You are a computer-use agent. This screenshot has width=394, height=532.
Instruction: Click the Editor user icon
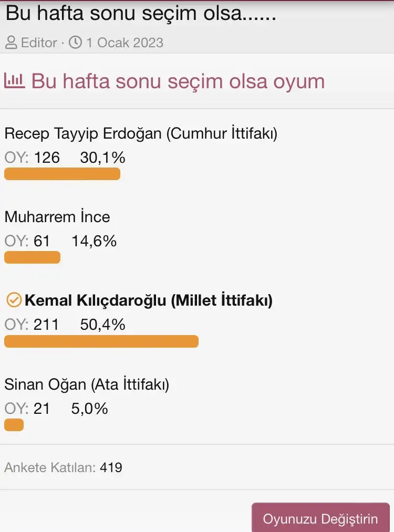click(11, 42)
